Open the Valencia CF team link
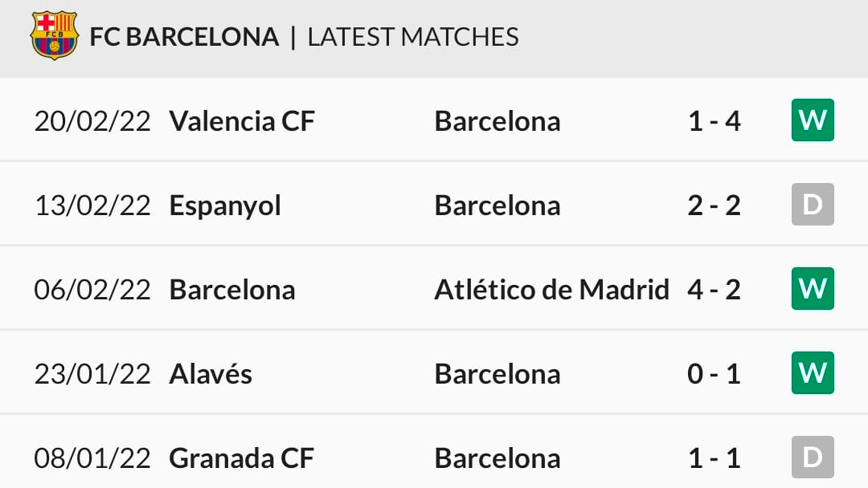The height and width of the screenshot is (488, 868). tap(242, 121)
